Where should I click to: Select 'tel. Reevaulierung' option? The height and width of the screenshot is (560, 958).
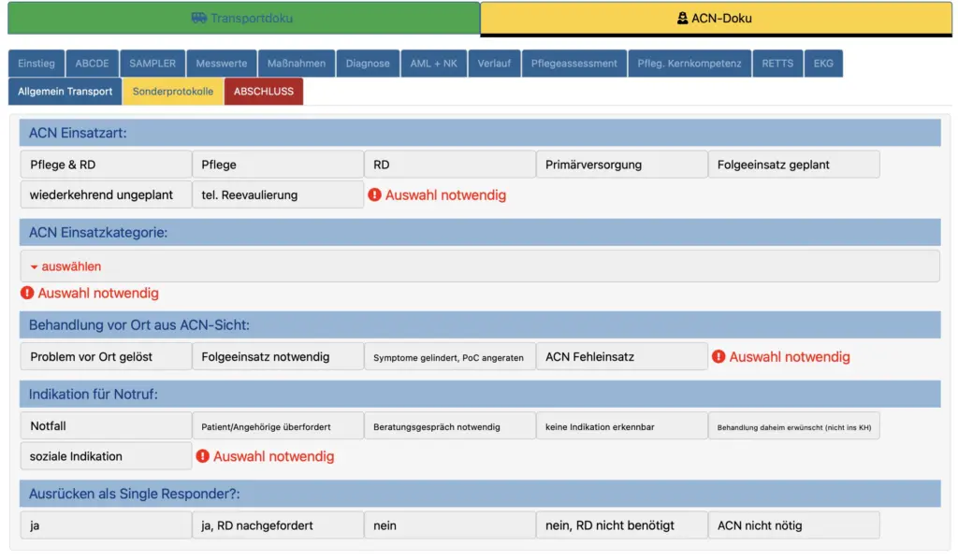278,194
